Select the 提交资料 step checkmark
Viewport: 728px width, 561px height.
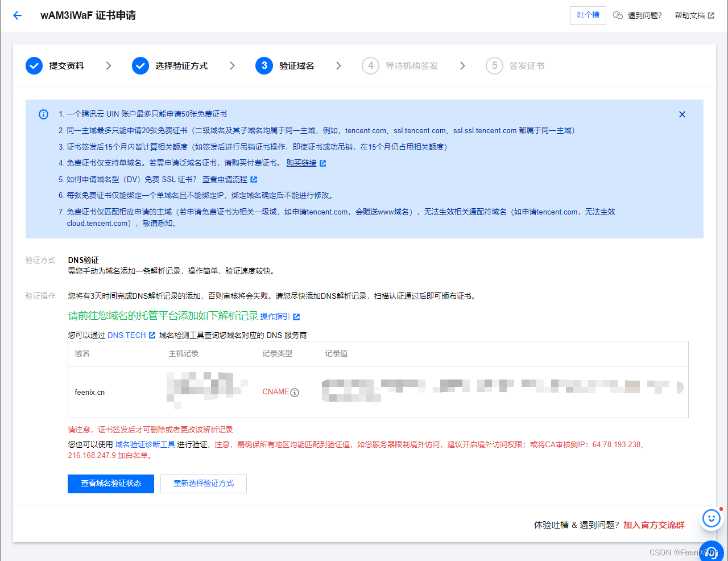point(34,65)
